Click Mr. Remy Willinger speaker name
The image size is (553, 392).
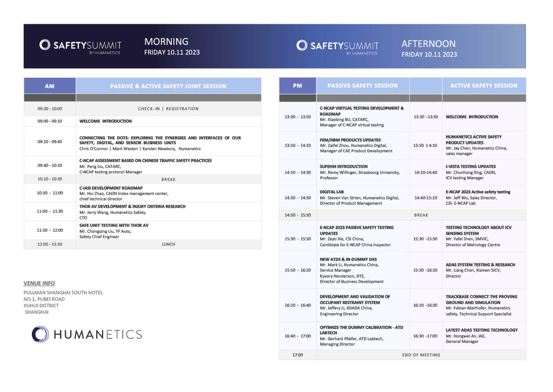338,172
